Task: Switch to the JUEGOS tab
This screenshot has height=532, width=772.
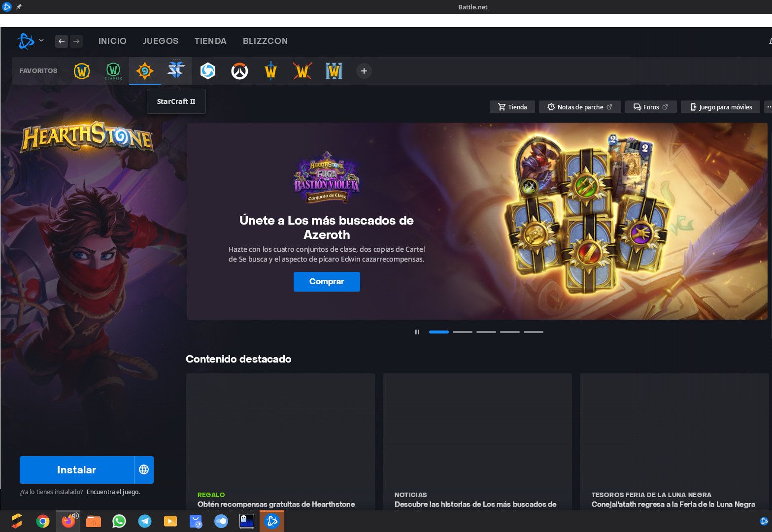Action: pyautogui.click(x=161, y=41)
